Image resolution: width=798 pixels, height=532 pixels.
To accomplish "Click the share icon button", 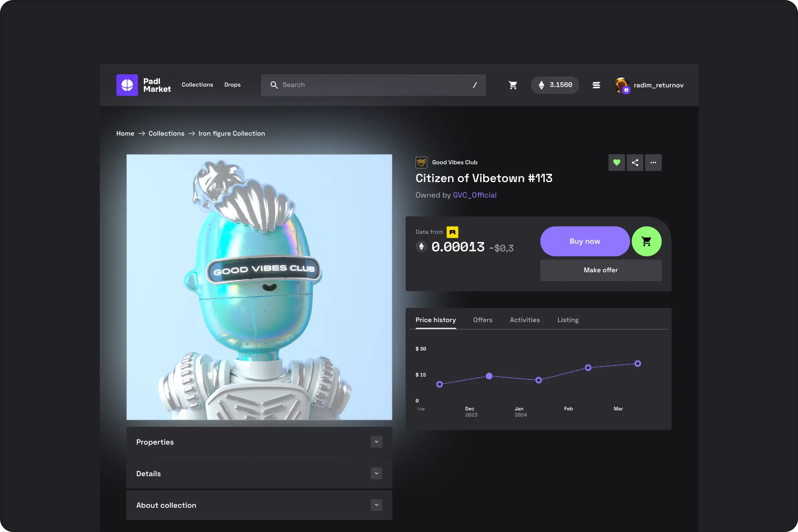I will click(635, 163).
